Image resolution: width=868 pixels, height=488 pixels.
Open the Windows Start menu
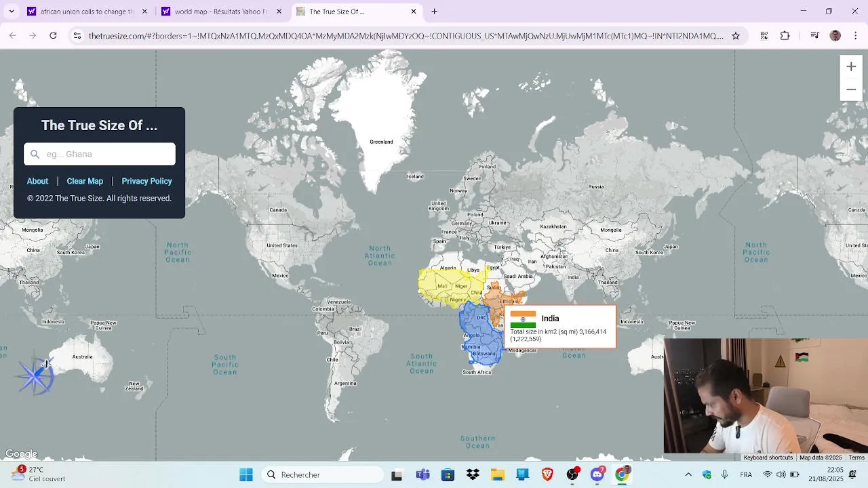(246, 474)
